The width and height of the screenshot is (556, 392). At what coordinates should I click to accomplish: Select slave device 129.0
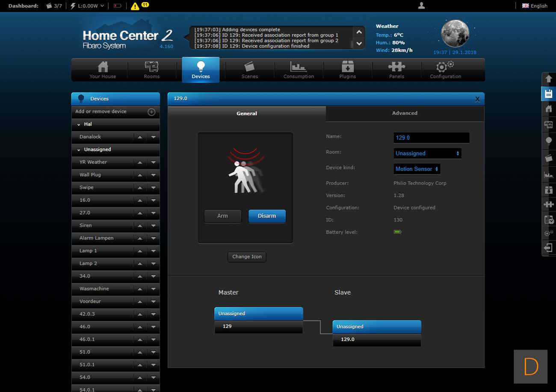377,339
